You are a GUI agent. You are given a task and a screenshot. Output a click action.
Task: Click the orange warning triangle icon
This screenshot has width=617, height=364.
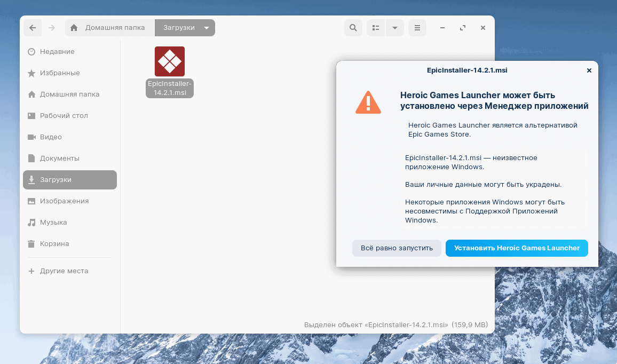click(x=368, y=102)
